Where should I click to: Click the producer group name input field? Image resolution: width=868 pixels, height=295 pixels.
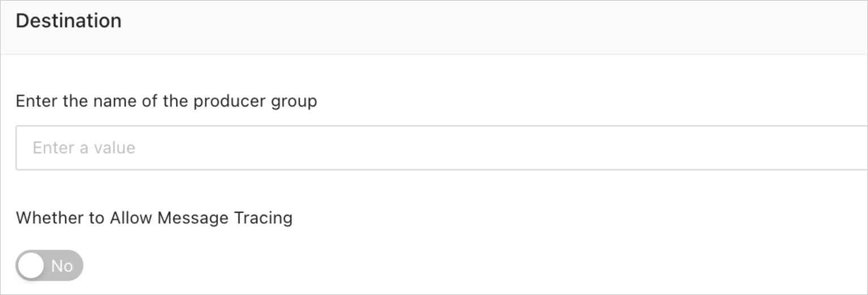tap(442, 148)
